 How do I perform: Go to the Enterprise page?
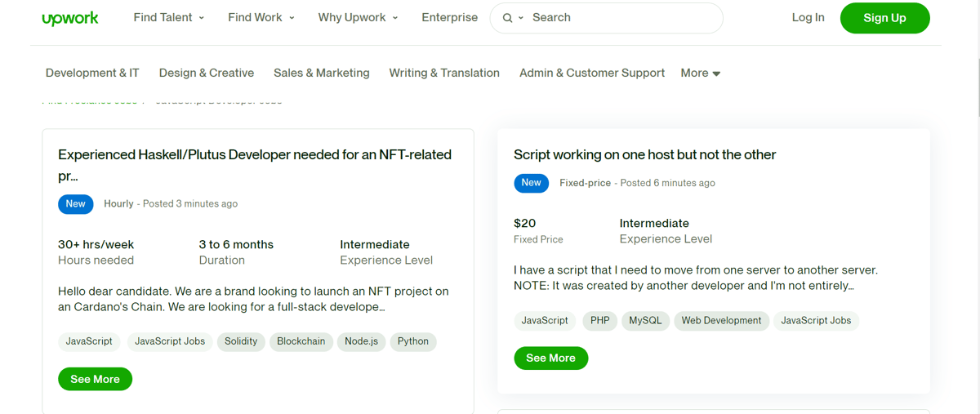[449, 18]
